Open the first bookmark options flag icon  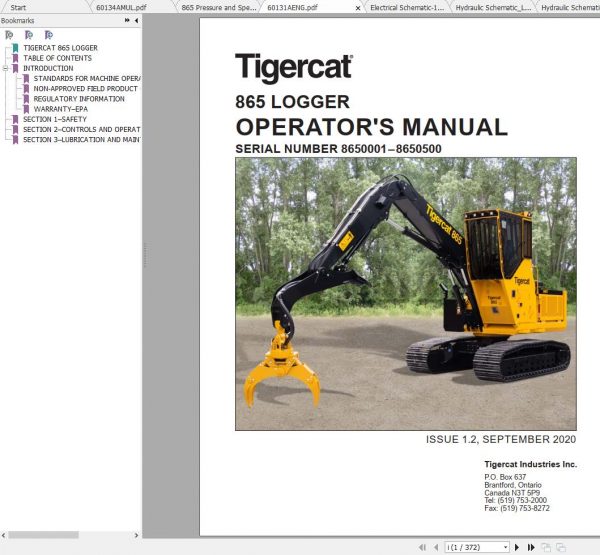[x=9, y=35]
